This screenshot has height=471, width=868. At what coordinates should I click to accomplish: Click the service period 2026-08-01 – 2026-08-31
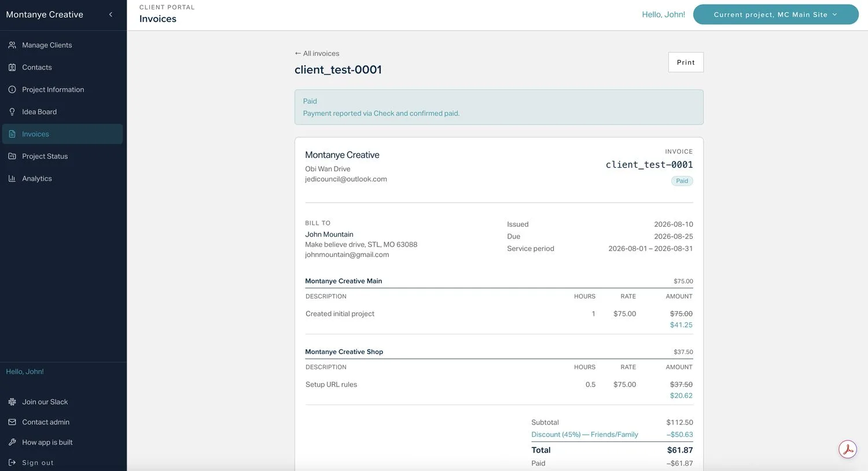coord(650,249)
